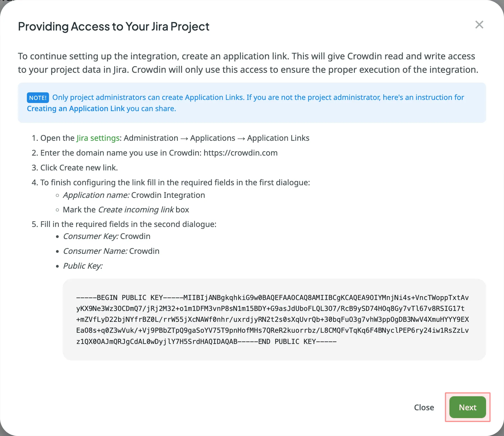504x436 pixels.
Task: Click step 3 Click Create new link
Action: 75,167
